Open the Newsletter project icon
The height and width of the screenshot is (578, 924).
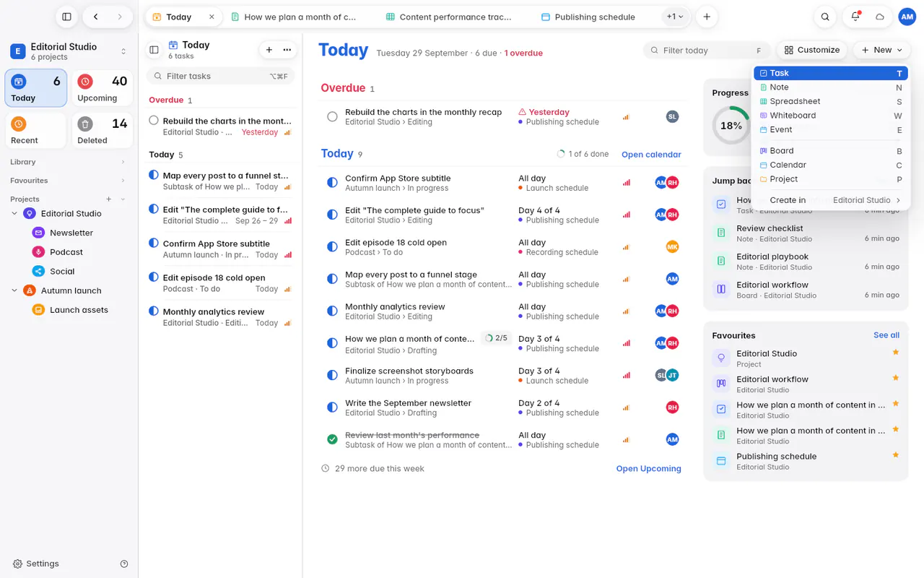pos(38,233)
